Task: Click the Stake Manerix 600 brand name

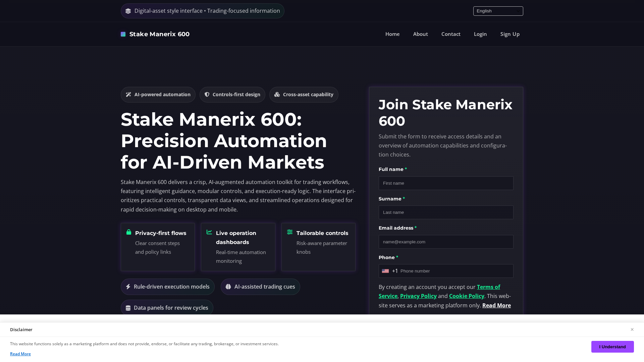Action: (x=159, y=34)
